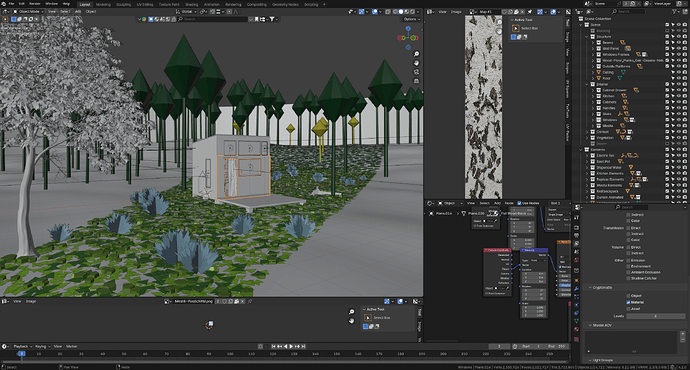The height and width of the screenshot is (370, 690).
Task: Expand the Beams collection in the outliner
Action: point(593,43)
